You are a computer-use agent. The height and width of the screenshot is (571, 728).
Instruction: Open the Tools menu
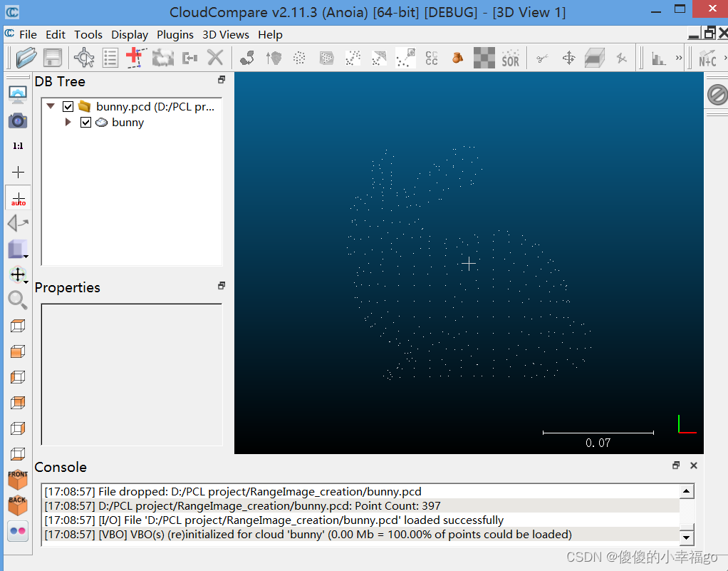(88, 35)
